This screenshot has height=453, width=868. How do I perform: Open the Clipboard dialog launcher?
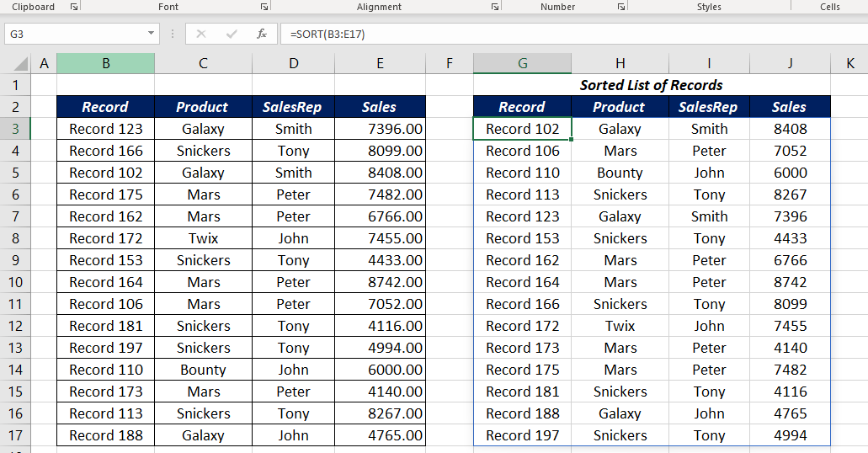click(74, 7)
